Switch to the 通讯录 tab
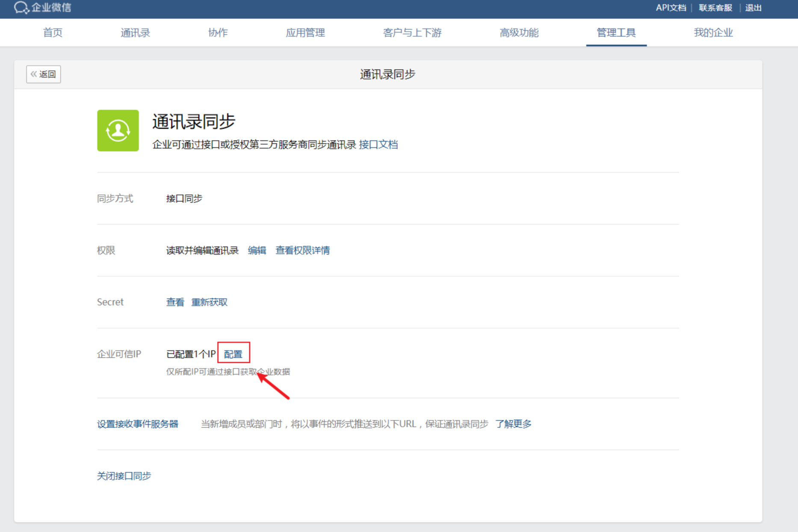Viewport: 798px width, 532px height. point(135,33)
